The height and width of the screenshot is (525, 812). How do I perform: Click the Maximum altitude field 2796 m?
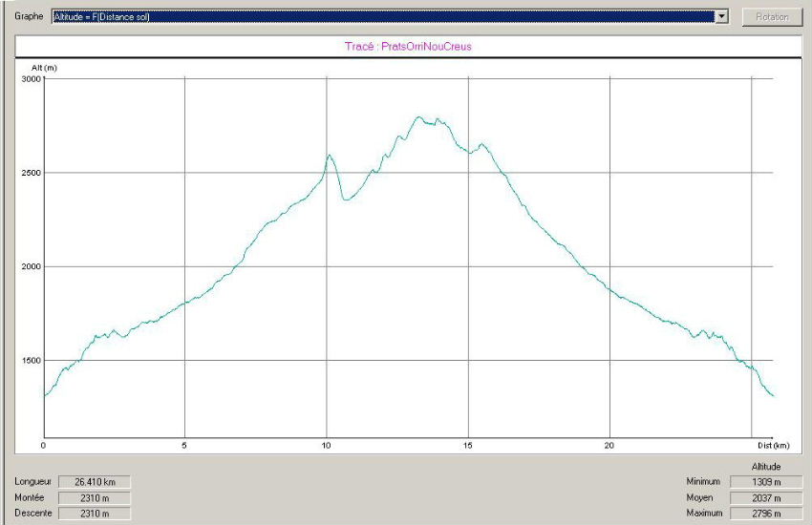(x=764, y=514)
